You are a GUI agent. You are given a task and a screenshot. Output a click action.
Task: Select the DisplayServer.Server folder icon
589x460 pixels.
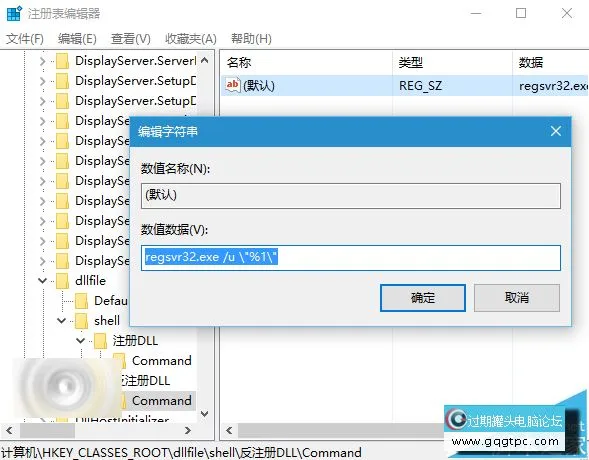point(62,61)
